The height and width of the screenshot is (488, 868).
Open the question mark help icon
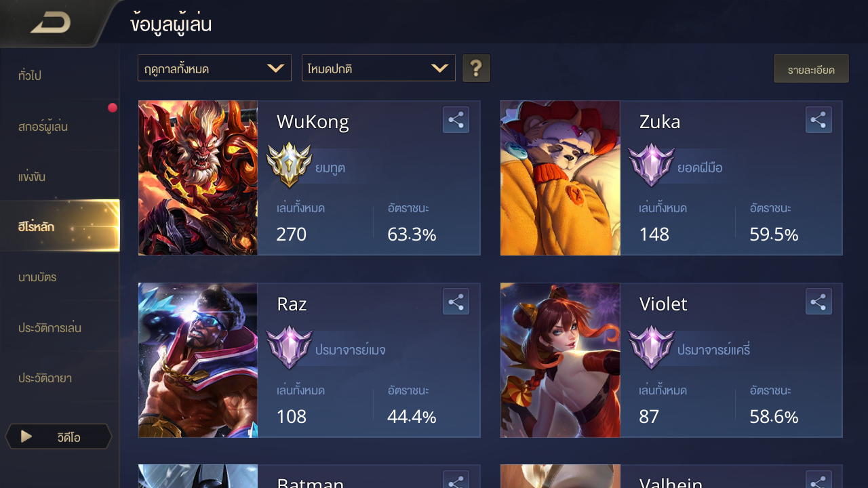point(476,68)
